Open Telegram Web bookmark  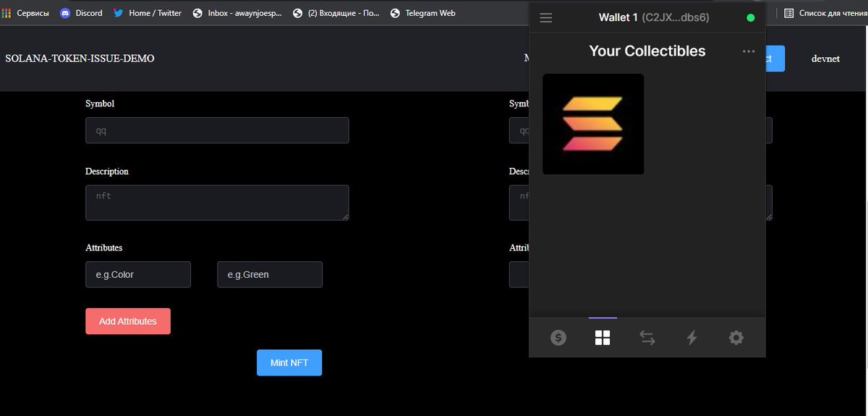click(422, 13)
